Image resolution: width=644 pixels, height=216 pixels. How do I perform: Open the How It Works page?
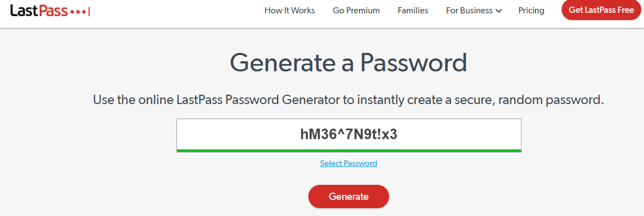tap(289, 11)
